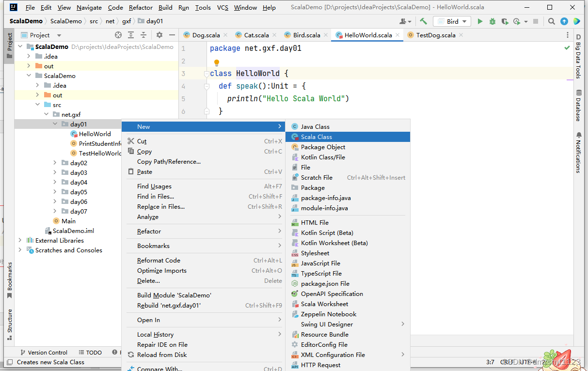Open the Bookmarks tool window
The width and height of the screenshot is (588, 371).
[x=9, y=281]
